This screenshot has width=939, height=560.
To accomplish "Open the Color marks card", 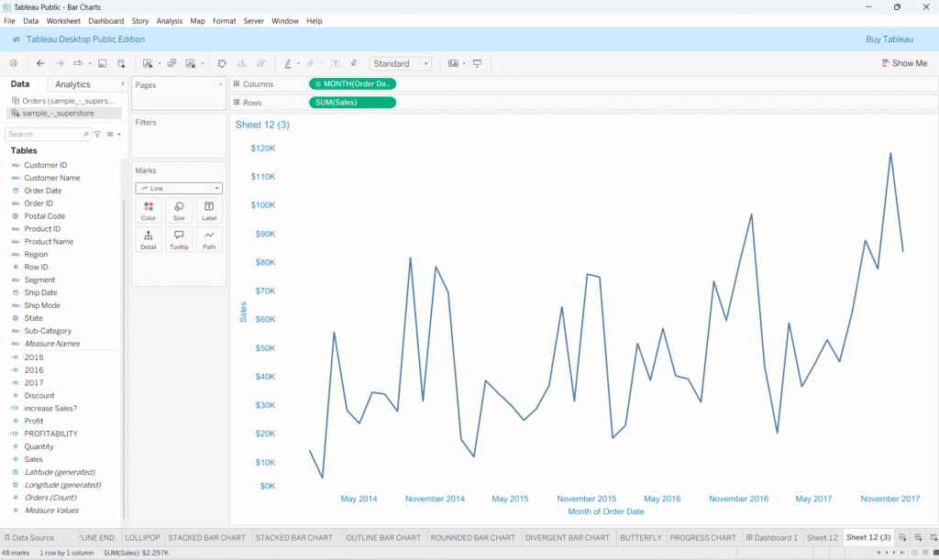I will pyautogui.click(x=149, y=211).
